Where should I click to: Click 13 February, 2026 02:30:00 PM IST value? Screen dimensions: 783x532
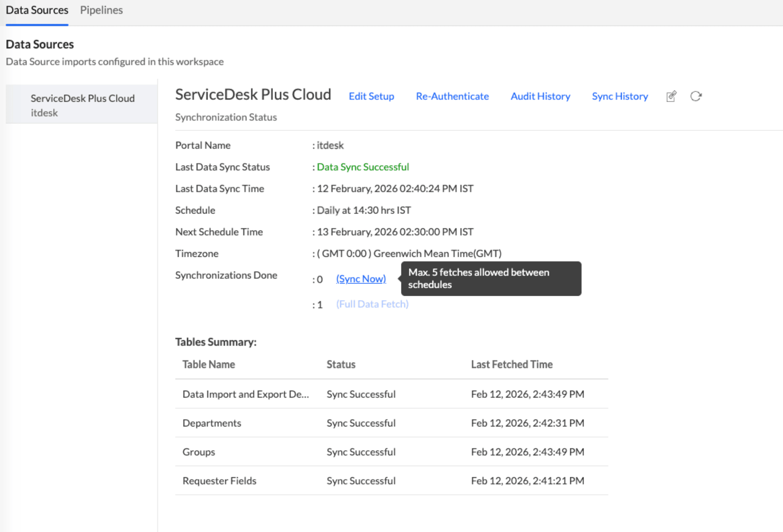(x=395, y=232)
